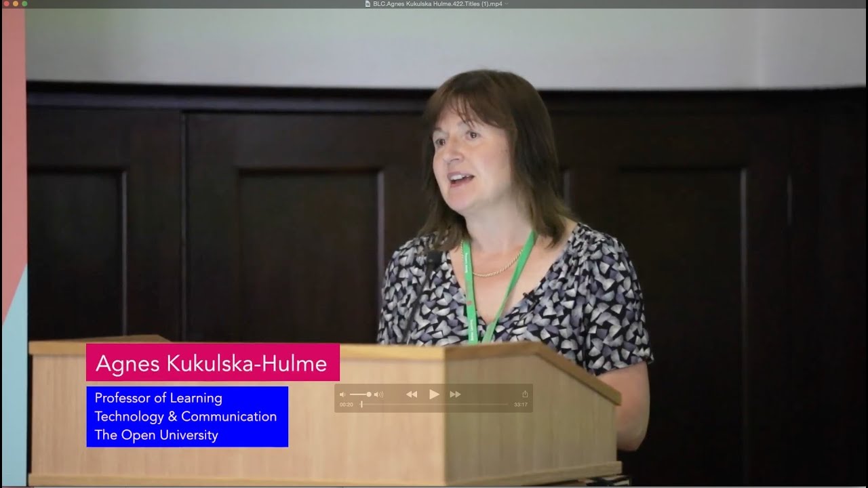Adjust the volume slider knob
868x488 pixels.
[368, 394]
